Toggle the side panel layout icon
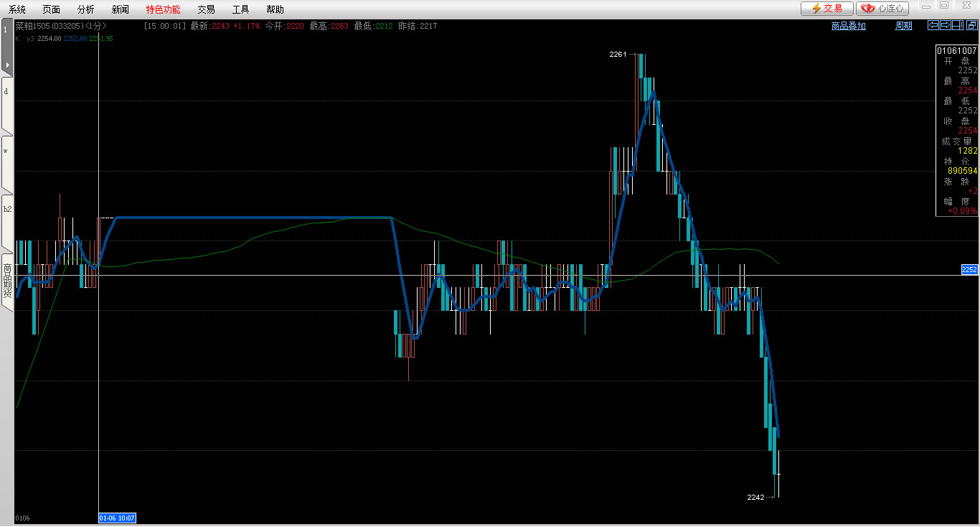Screen dimensions: 980x527 coord(958,25)
